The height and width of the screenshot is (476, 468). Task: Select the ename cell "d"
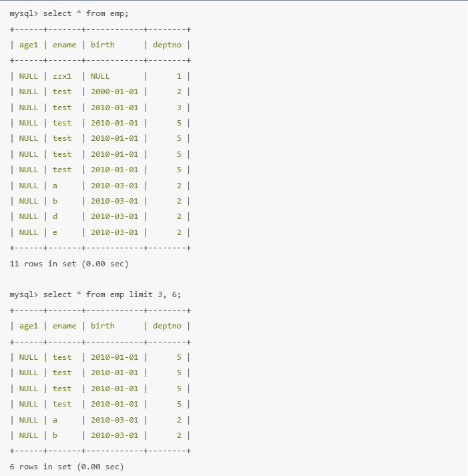coord(55,216)
